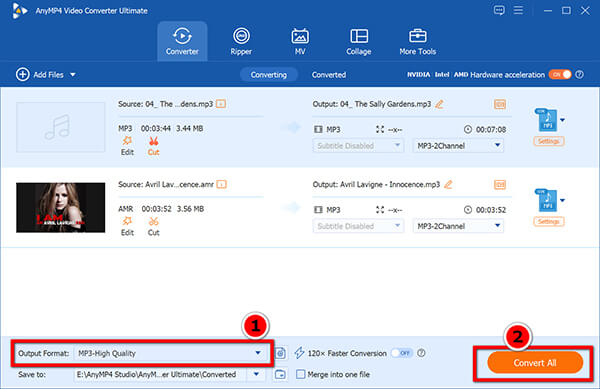Click the Add Files button

coord(40,75)
